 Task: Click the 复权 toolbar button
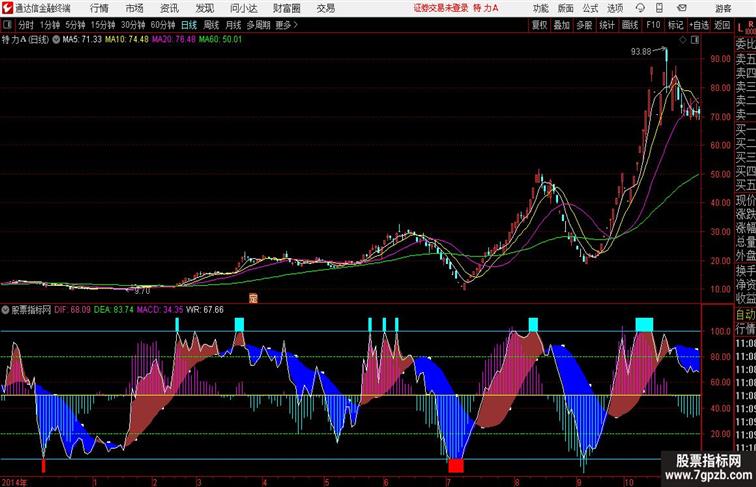[539, 25]
